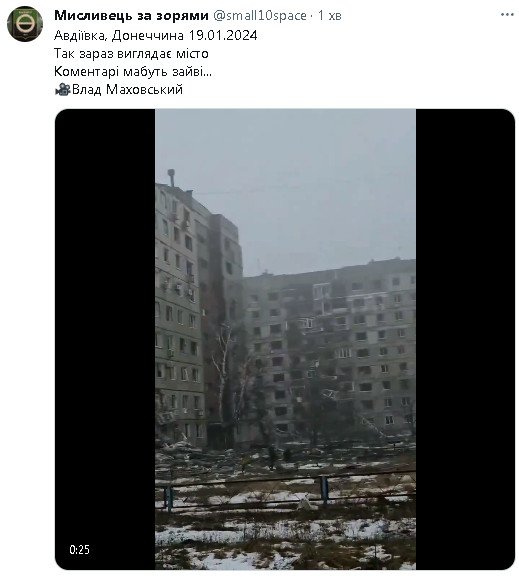Click the left black letterbox bar of video
This screenshot has height=577, width=519.
click(105, 339)
